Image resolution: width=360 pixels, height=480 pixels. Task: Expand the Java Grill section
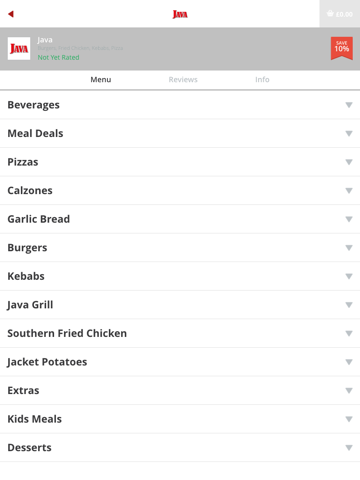point(180,305)
